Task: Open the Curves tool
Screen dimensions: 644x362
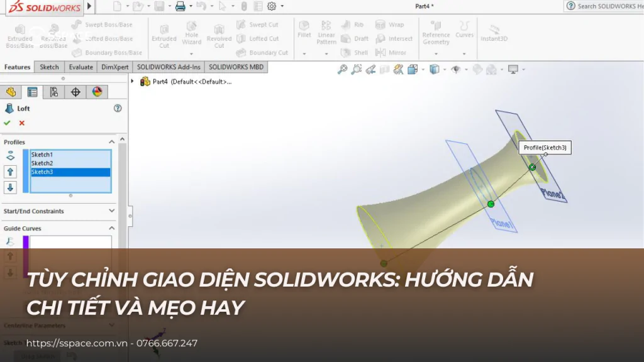Action: point(464,30)
